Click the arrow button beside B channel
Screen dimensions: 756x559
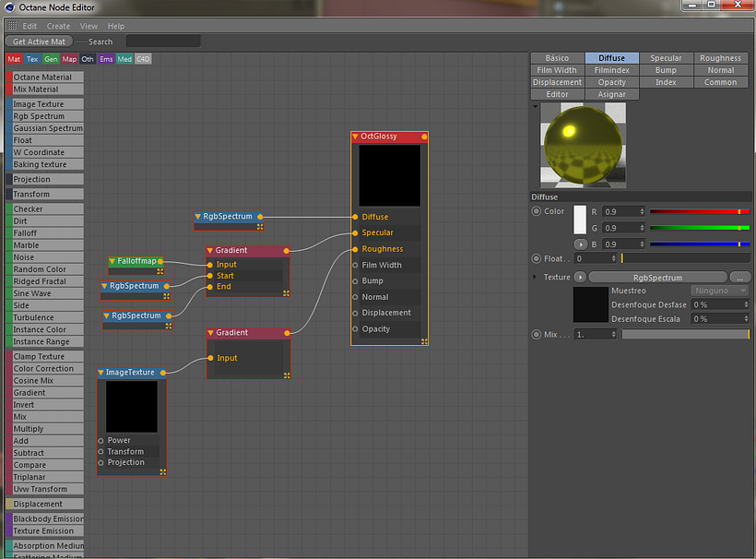[x=581, y=244]
